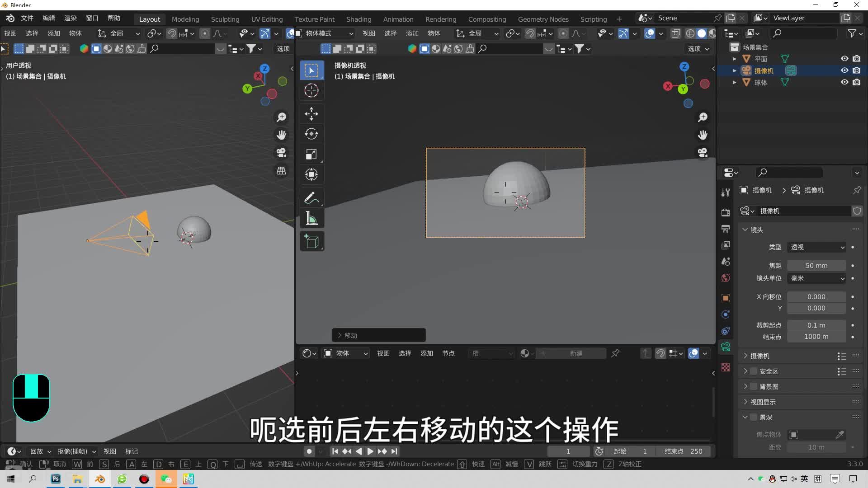Click pan hand icon in camera viewport
The width and height of the screenshot is (868, 488).
click(x=703, y=135)
